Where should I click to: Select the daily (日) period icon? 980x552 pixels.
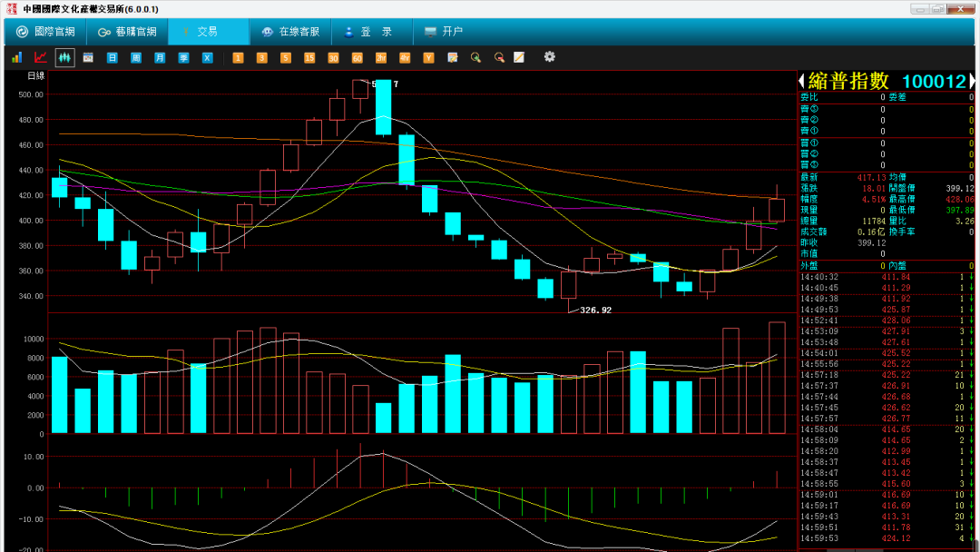pos(112,57)
